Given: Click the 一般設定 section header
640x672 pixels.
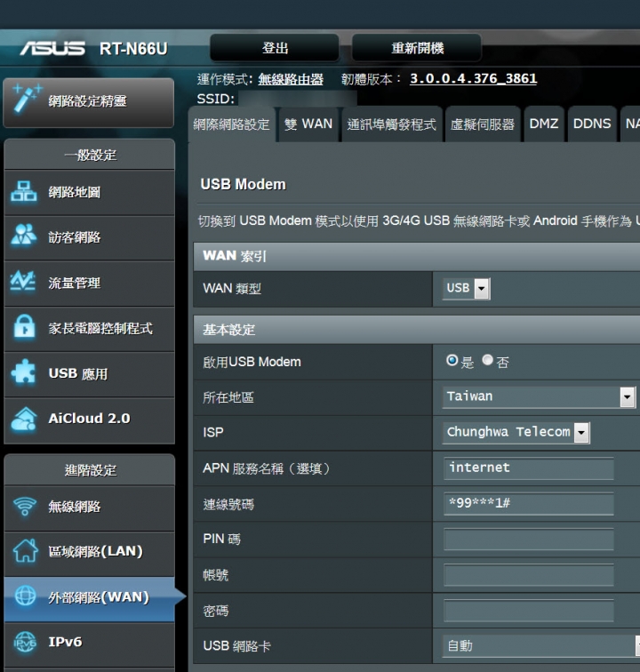Looking at the screenshot, I should [x=91, y=156].
